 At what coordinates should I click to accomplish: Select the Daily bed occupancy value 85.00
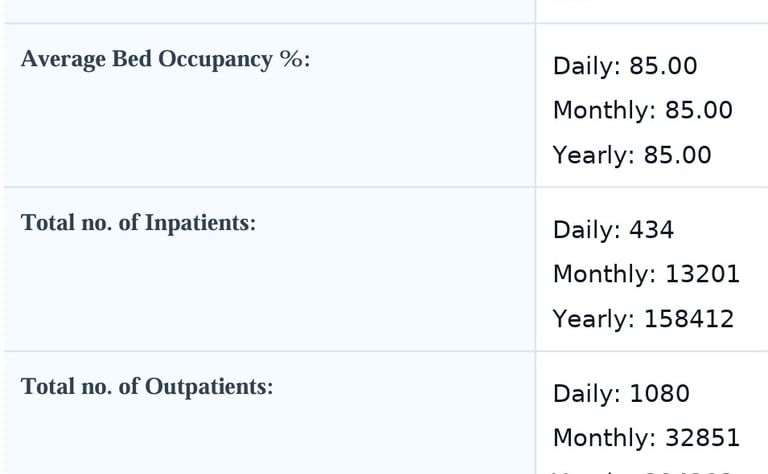625,66
